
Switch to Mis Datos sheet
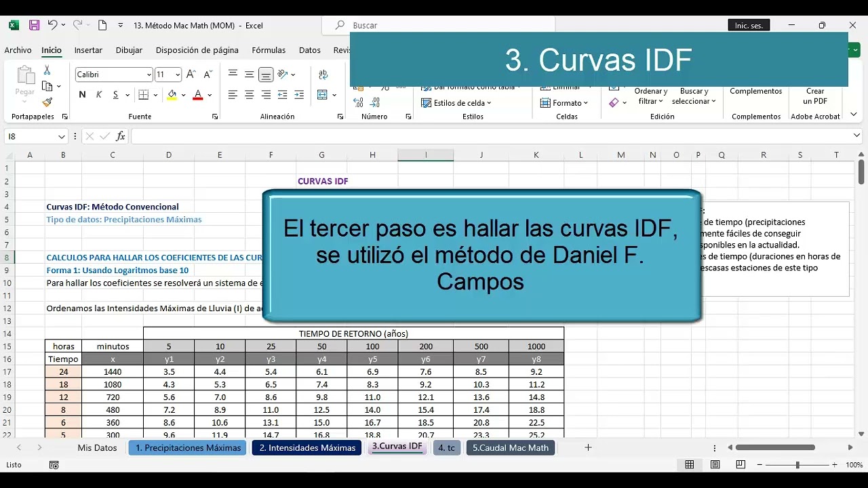(97, 447)
